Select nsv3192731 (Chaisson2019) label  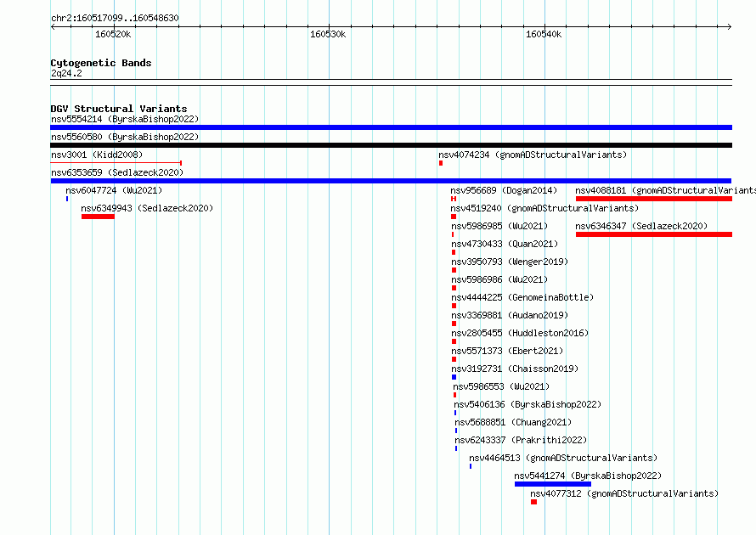[x=515, y=369]
